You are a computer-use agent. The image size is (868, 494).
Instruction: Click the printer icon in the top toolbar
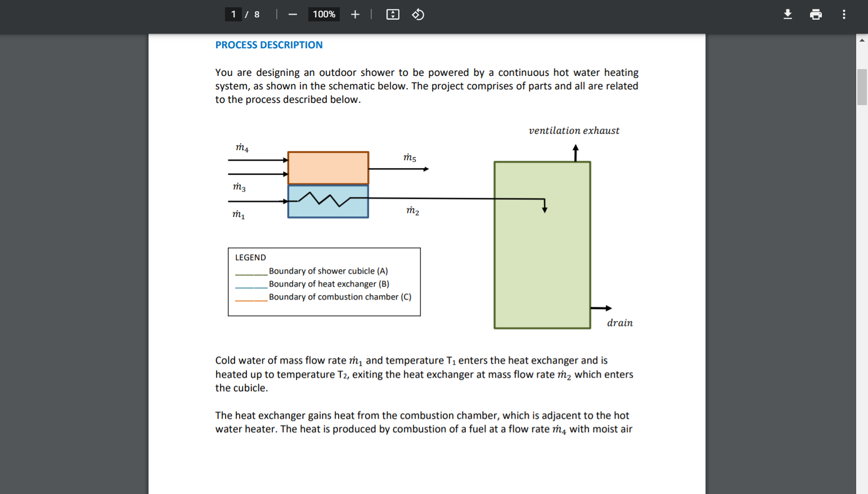816,14
